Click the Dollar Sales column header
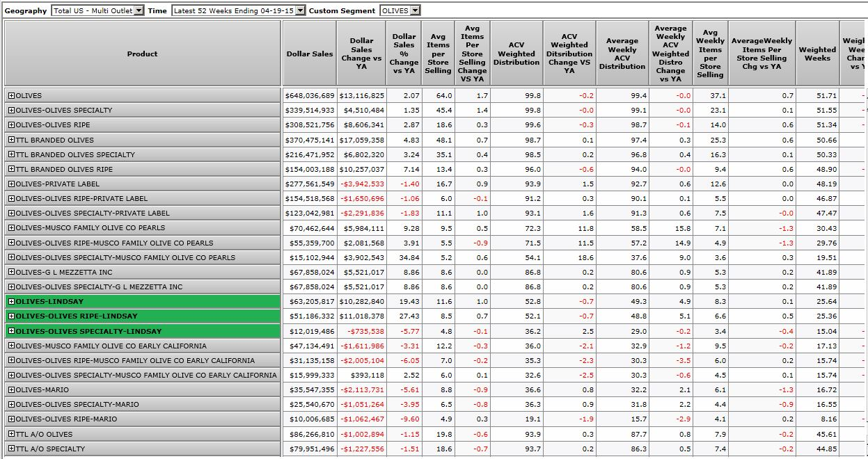The image size is (868, 459). 309,54
